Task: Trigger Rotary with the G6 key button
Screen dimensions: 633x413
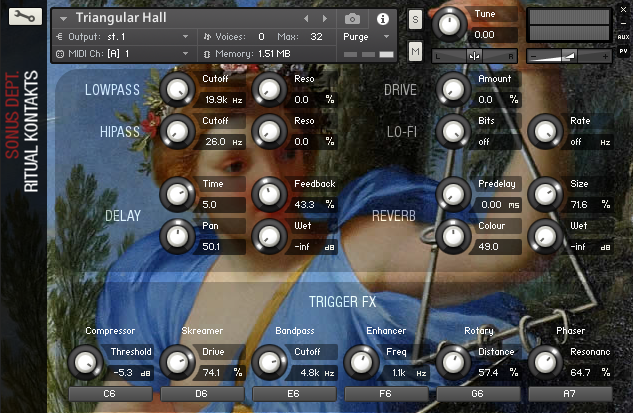Action: [478, 394]
